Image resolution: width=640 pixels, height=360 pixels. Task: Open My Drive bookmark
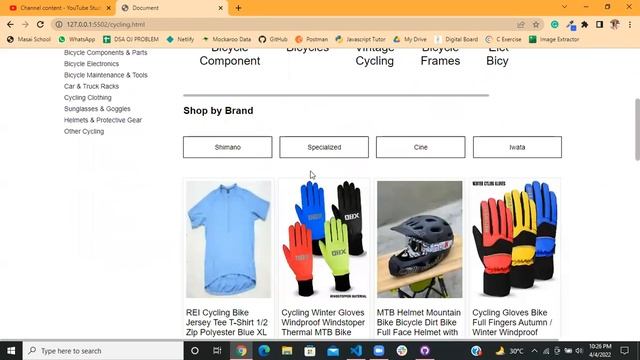click(410, 39)
